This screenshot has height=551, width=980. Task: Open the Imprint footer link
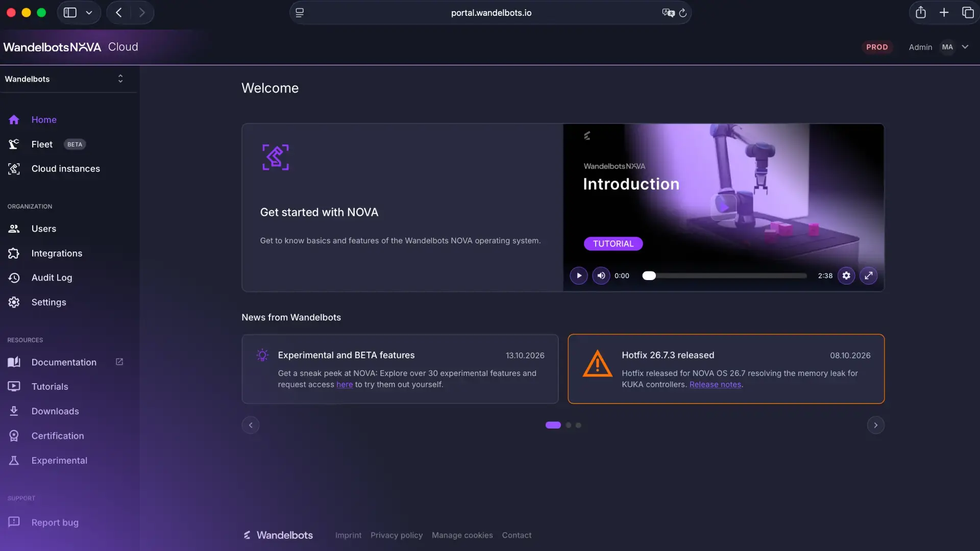(x=348, y=535)
